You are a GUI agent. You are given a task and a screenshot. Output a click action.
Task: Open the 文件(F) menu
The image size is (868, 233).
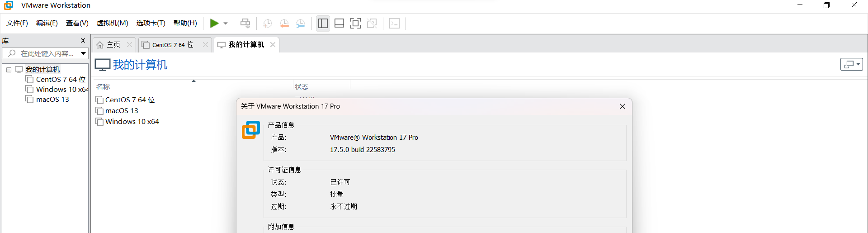click(x=17, y=23)
